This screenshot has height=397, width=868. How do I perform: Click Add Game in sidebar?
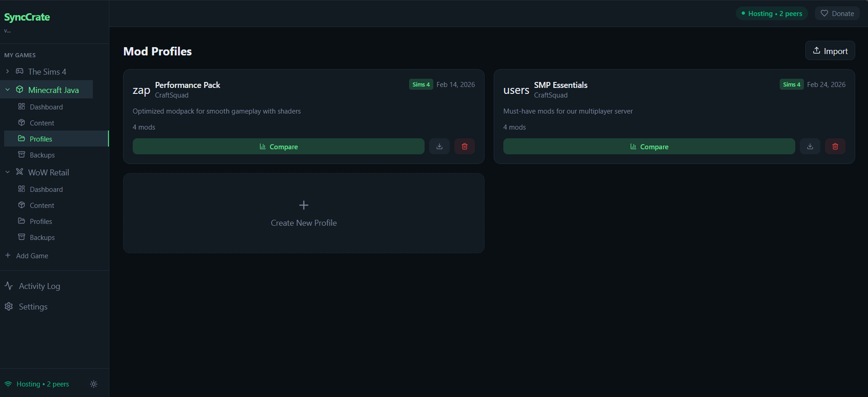tap(32, 256)
